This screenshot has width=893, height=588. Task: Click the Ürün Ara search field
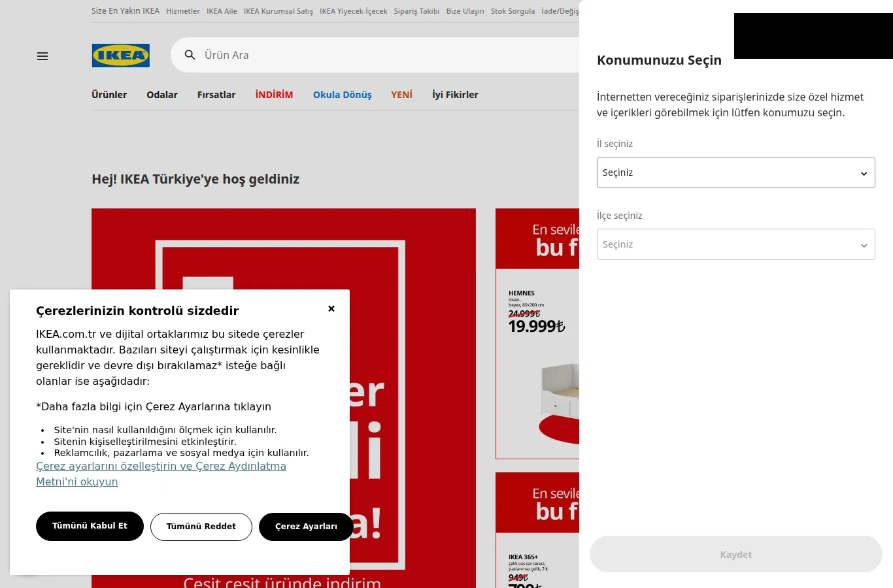click(386, 55)
